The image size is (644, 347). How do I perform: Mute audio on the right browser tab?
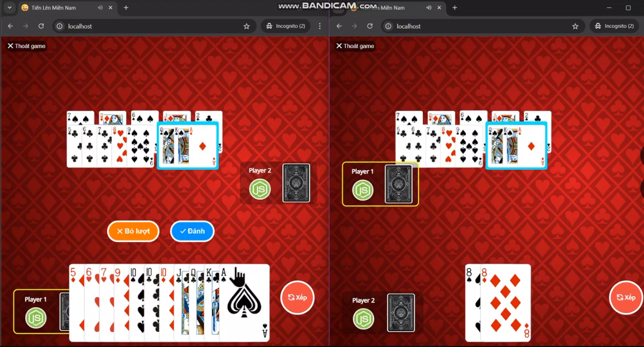[x=429, y=8]
